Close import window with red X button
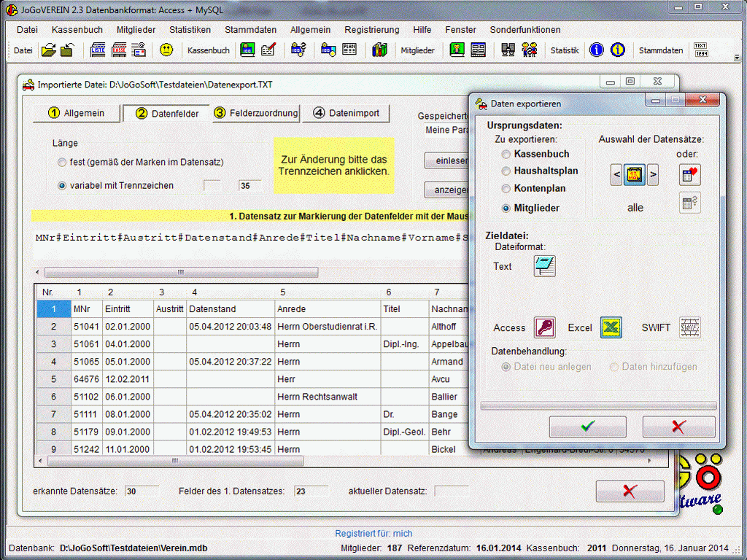 coord(630,491)
